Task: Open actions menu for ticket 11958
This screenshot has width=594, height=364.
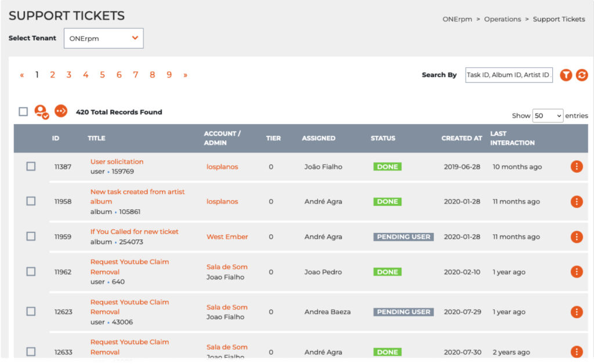Action: click(x=577, y=202)
